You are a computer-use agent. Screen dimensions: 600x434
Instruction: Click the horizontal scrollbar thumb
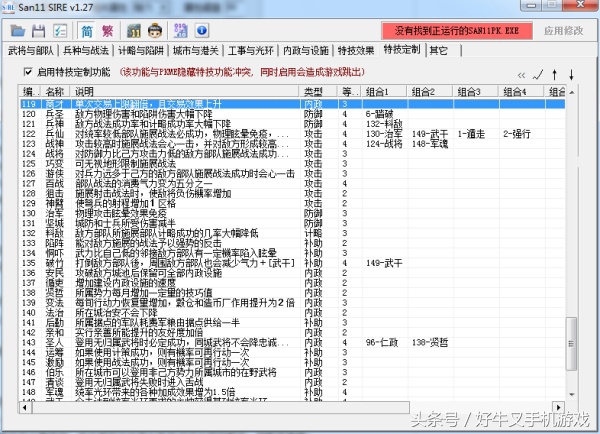click(220, 407)
